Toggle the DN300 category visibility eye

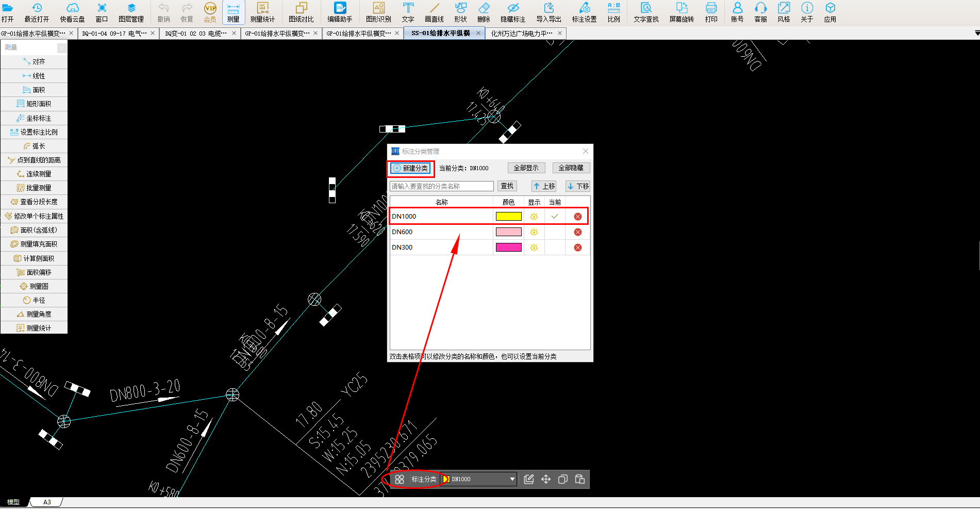click(x=534, y=248)
